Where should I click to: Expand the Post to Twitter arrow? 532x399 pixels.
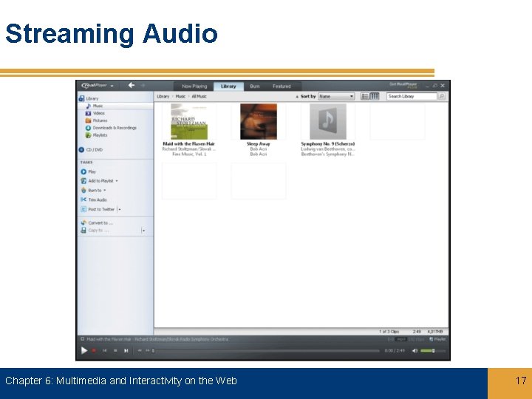coord(120,209)
